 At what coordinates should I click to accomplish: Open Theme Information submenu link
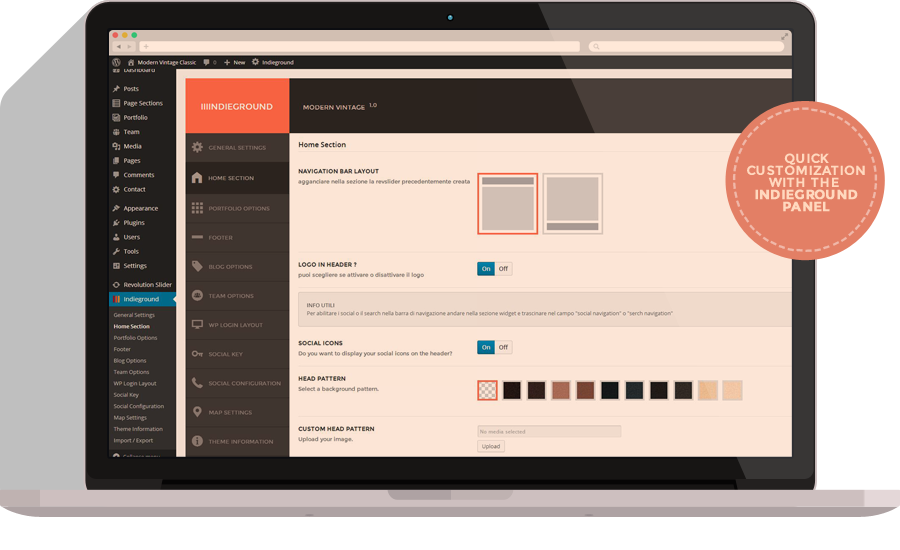click(x=138, y=429)
